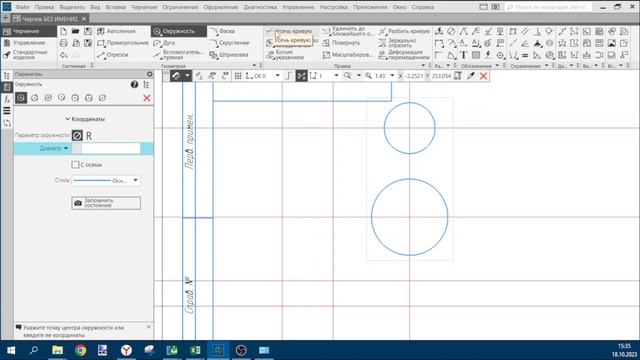Image resolution: width=640 pixels, height=360 pixels.
Task: Click Разбить кривую tool
Action: [404, 31]
